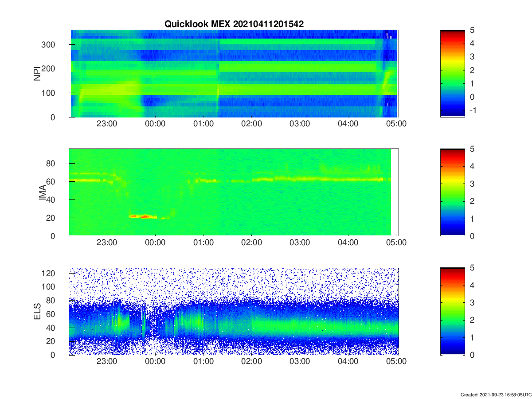The height and width of the screenshot is (399, 532).
Task: Click the 5 label on ELS colorbar
Action: click(x=473, y=268)
